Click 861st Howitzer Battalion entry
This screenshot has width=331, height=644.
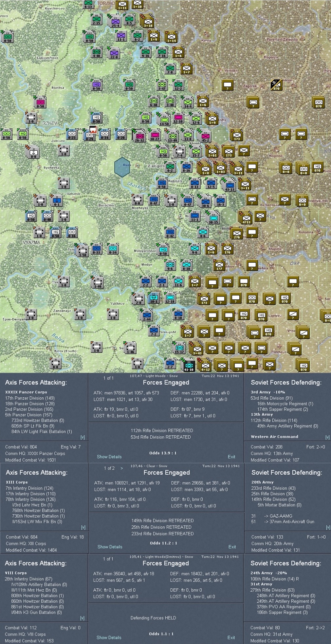click(x=37, y=607)
